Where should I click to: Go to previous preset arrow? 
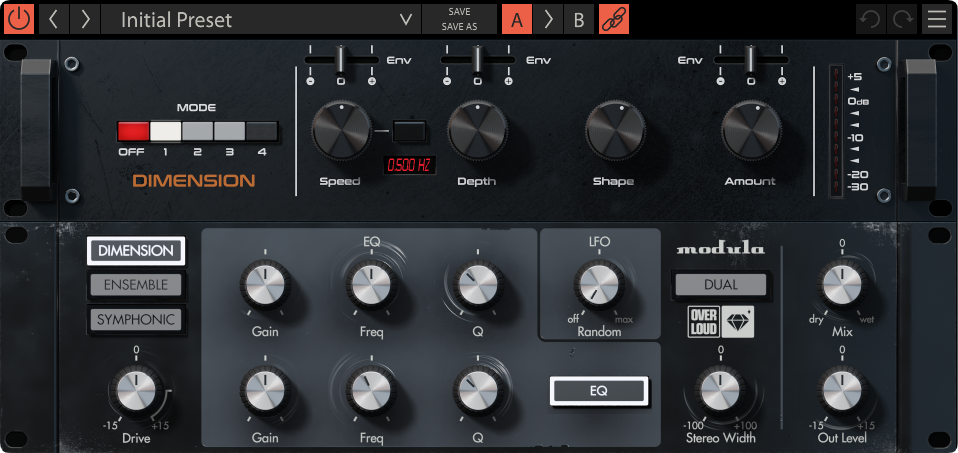pyautogui.click(x=54, y=19)
